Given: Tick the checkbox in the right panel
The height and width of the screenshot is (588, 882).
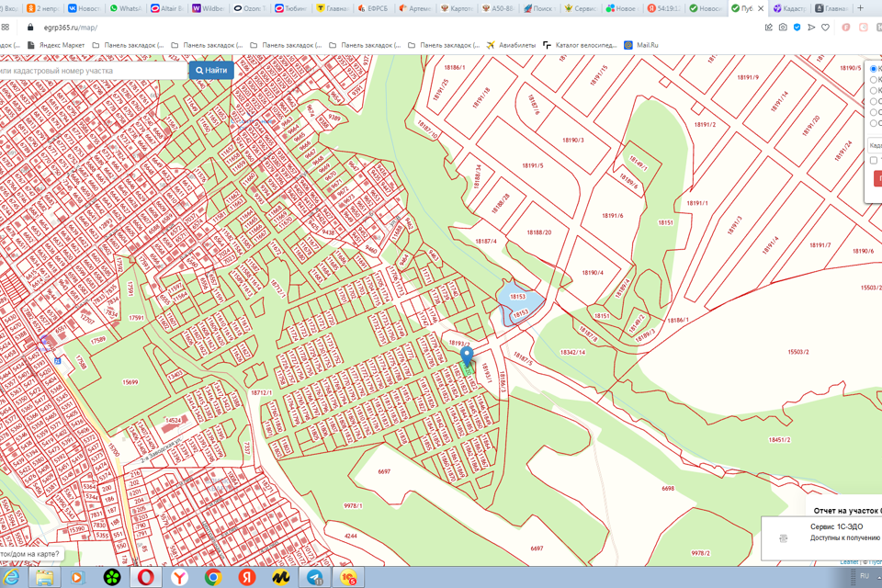Looking at the screenshot, I should pyautogui.click(x=874, y=161).
